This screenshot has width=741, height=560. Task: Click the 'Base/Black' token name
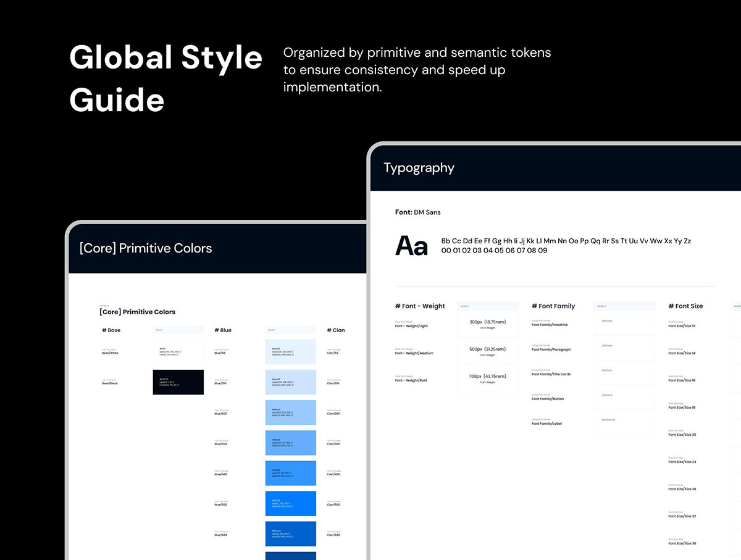pyautogui.click(x=110, y=383)
